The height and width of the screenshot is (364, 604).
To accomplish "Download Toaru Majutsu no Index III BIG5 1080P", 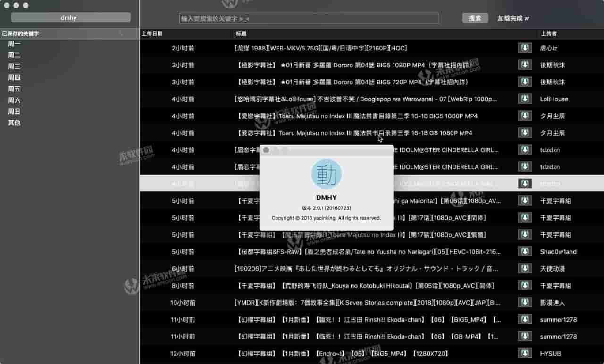I will pyautogui.click(x=525, y=116).
